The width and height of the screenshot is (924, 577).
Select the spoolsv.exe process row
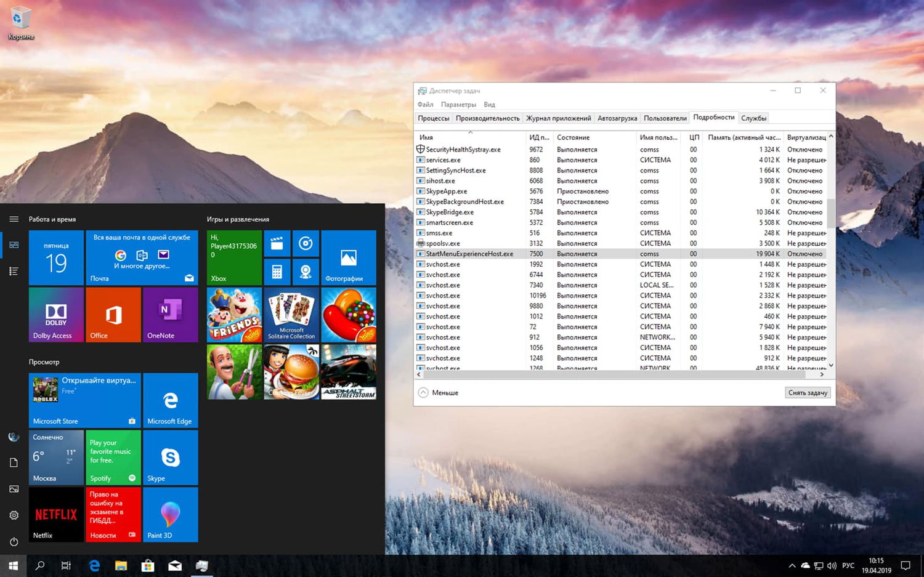[x=620, y=243]
